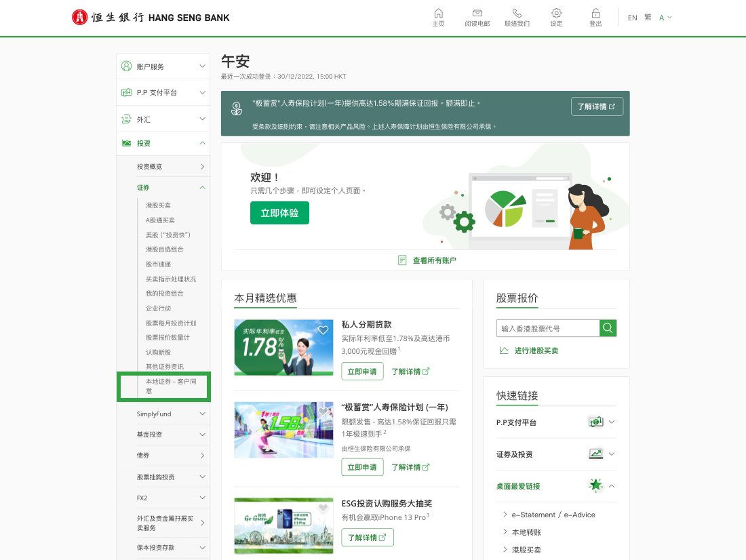Go to 主页 home icon
This screenshot has width=746, height=560.
[438, 14]
